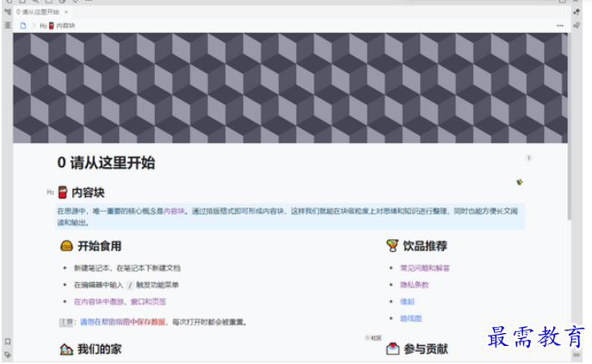Open the three-dot more menu in breadcrumb
This screenshot has height=364, width=592.
559,26
